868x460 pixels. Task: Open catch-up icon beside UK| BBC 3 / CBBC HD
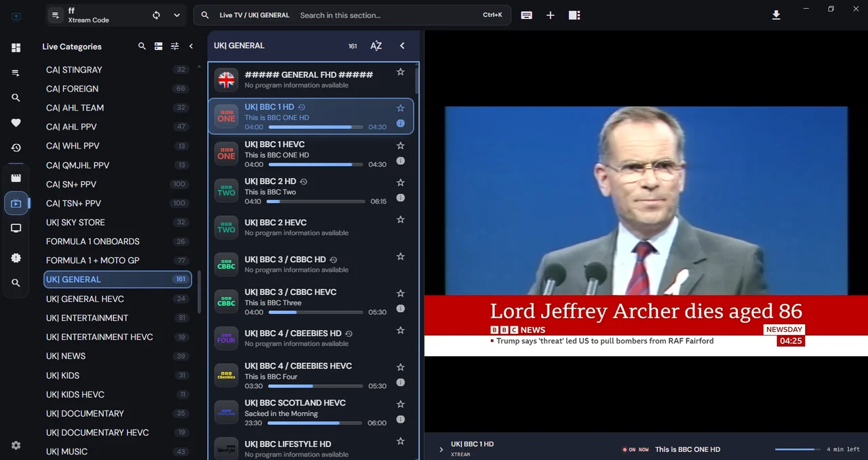click(333, 260)
